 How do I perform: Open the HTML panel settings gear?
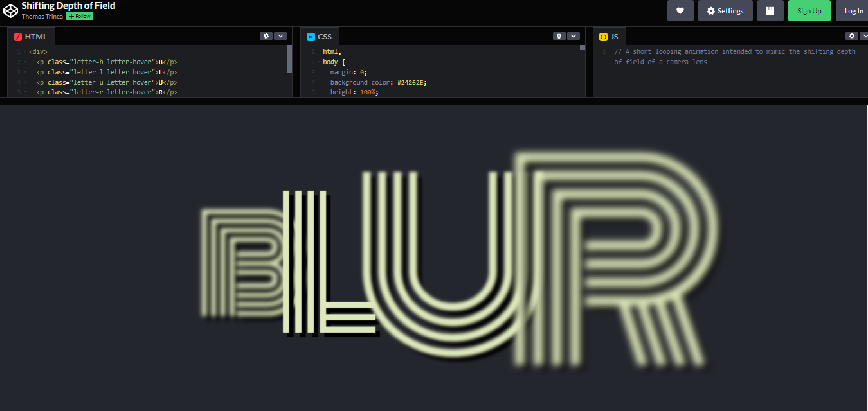pos(266,36)
